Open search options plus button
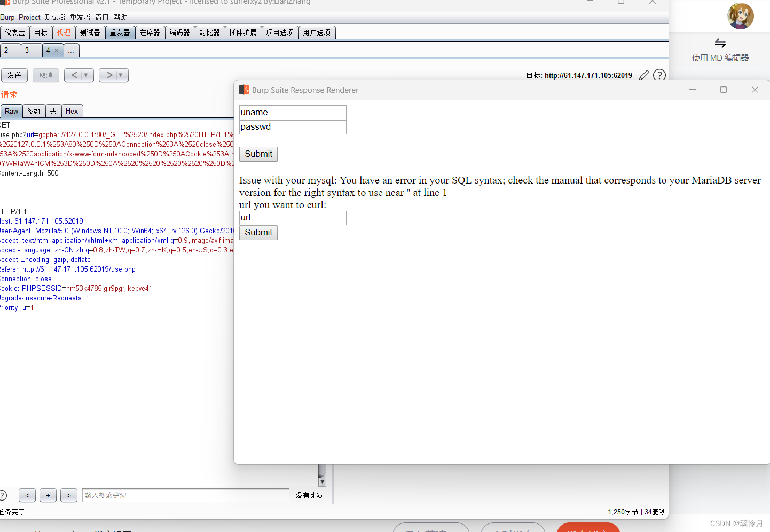 coord(48,495)
